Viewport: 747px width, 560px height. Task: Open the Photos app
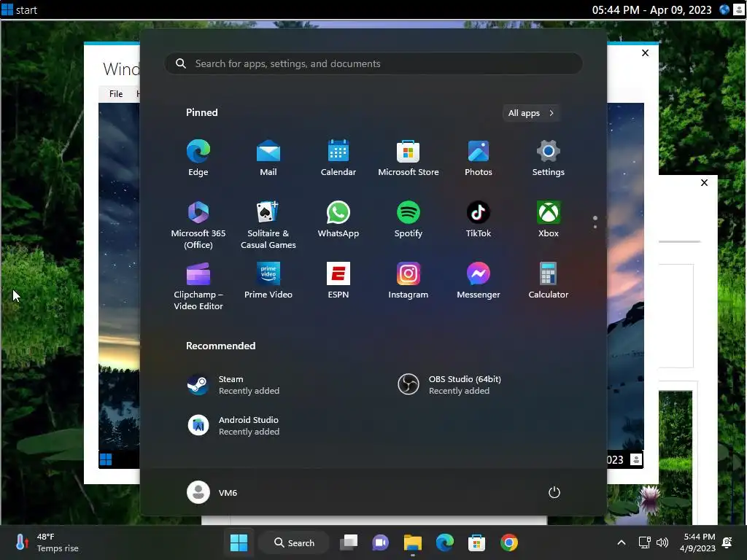[x=479, y=158]
